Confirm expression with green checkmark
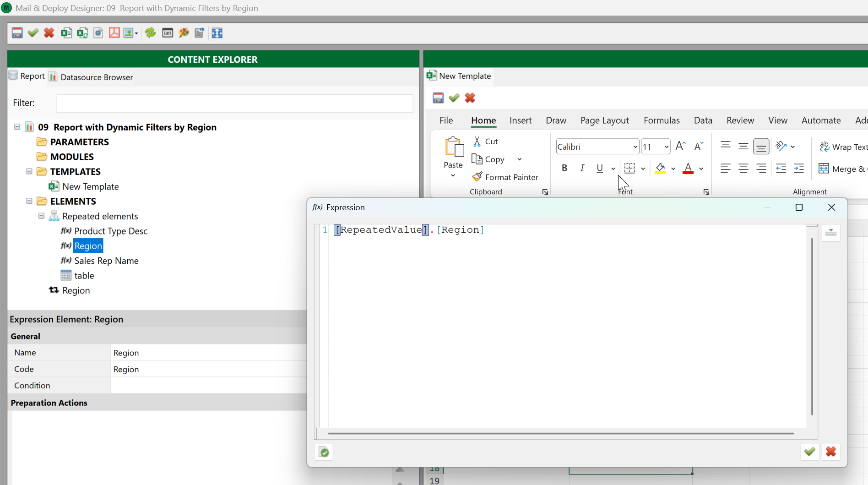Image resolution: width=868 pixels, height=485 pixels. coord(809,452)
